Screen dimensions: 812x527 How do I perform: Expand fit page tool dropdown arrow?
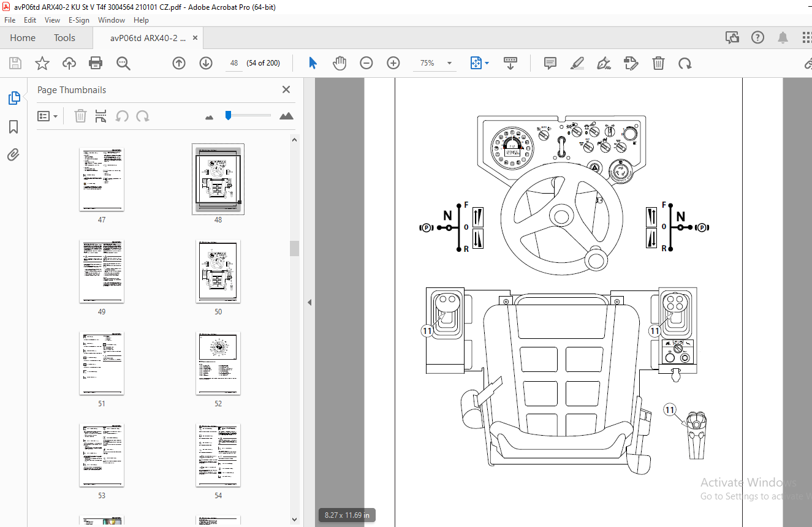[x=487, y=63]
